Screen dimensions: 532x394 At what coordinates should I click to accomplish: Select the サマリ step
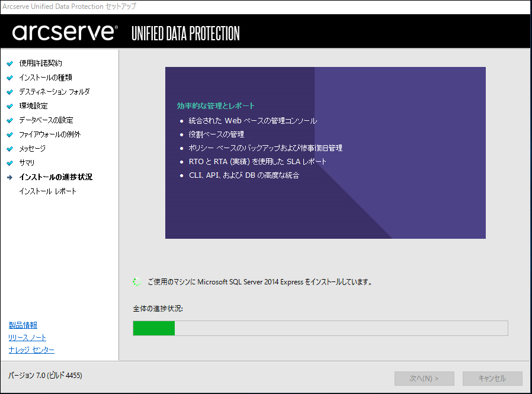click(x=27, y=163)
